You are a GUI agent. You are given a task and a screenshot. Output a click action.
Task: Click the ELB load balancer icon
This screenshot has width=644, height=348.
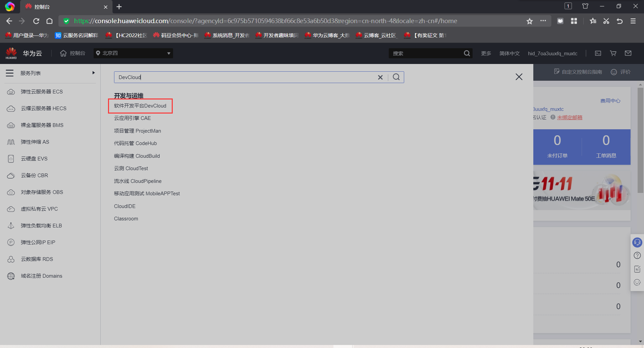point(11,226)
